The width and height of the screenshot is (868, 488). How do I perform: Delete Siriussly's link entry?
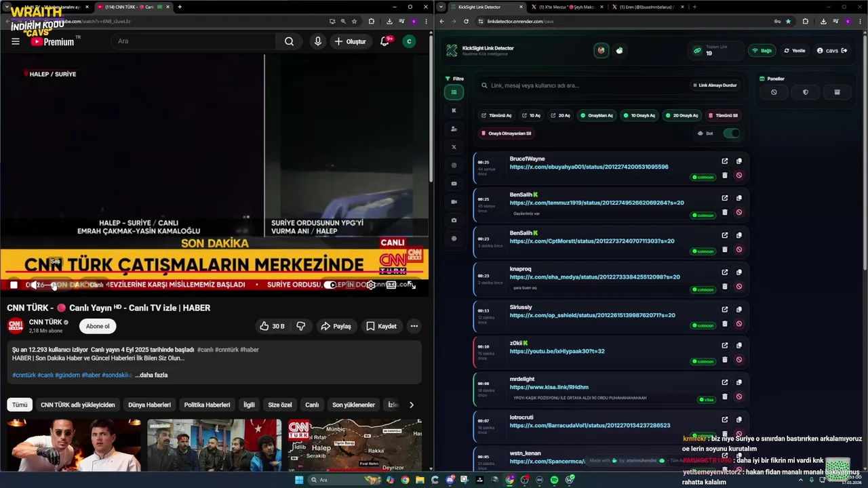pyautogui.click(x=725, y=323)
